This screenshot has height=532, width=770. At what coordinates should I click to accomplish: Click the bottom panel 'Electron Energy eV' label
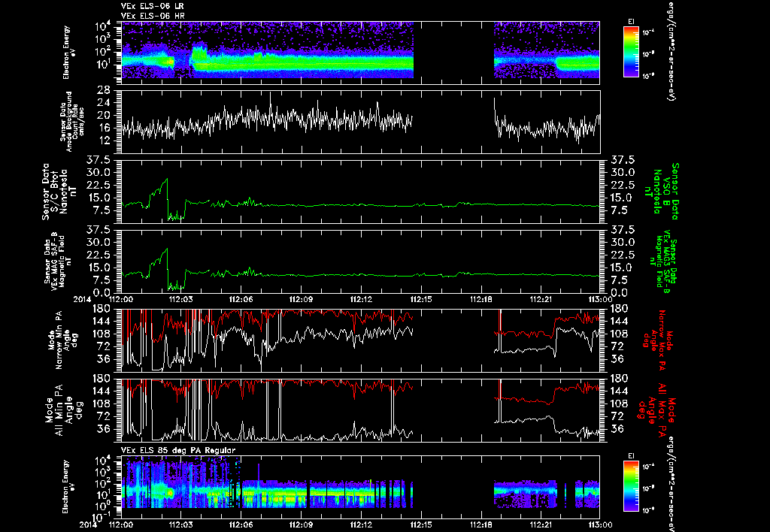[x=69, y=486]
